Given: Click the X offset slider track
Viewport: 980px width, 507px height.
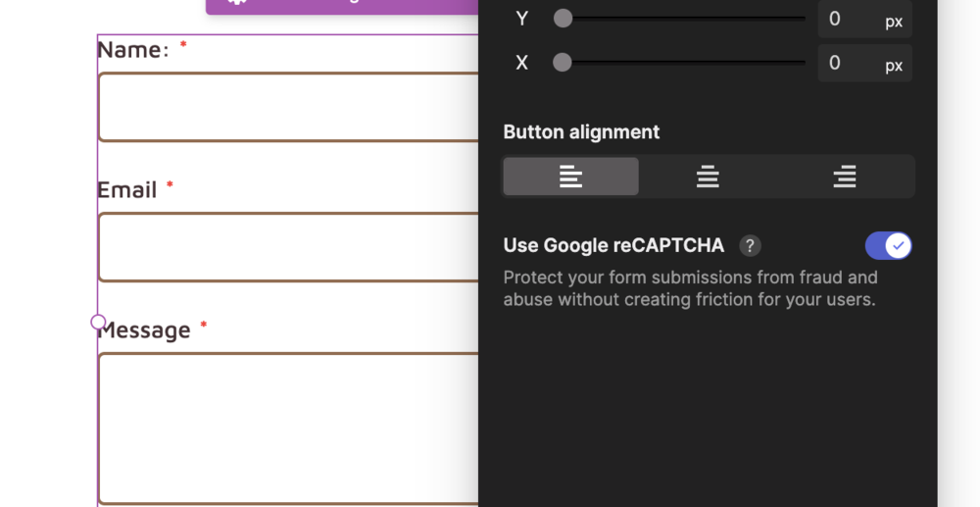Looking at the screenshot, I should pos(679,62).
